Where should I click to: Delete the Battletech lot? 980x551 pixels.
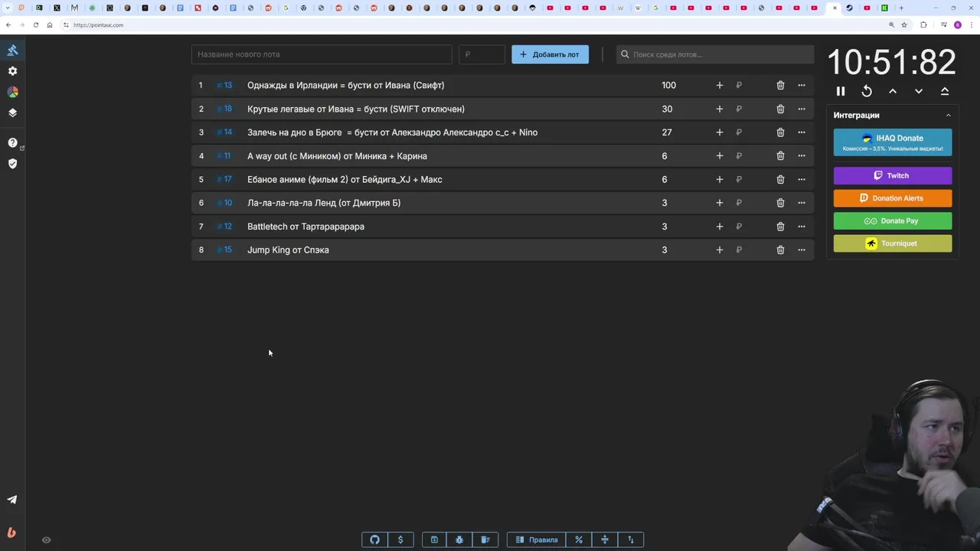tap(780, 227)
